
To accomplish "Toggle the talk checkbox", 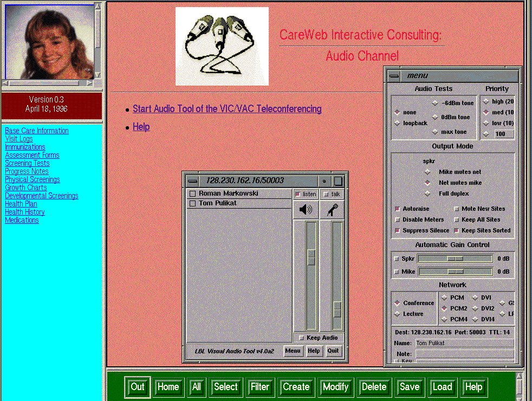I will point(326,195).
